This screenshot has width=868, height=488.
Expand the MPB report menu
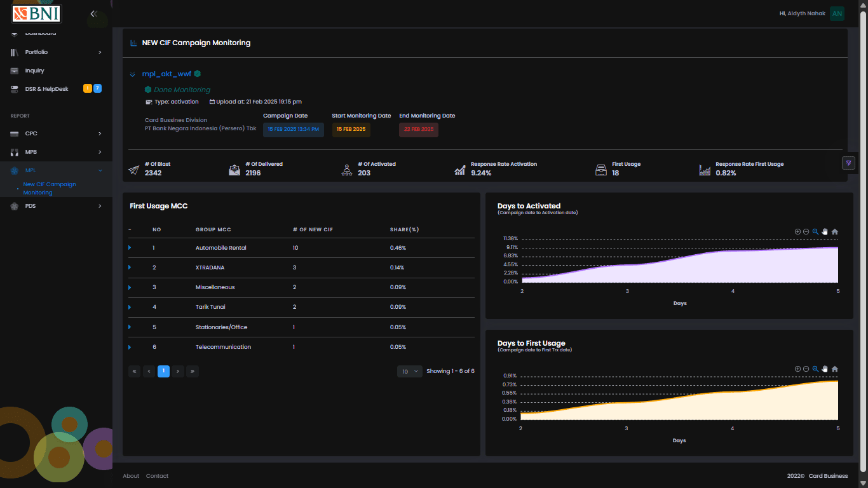point(56,152)
